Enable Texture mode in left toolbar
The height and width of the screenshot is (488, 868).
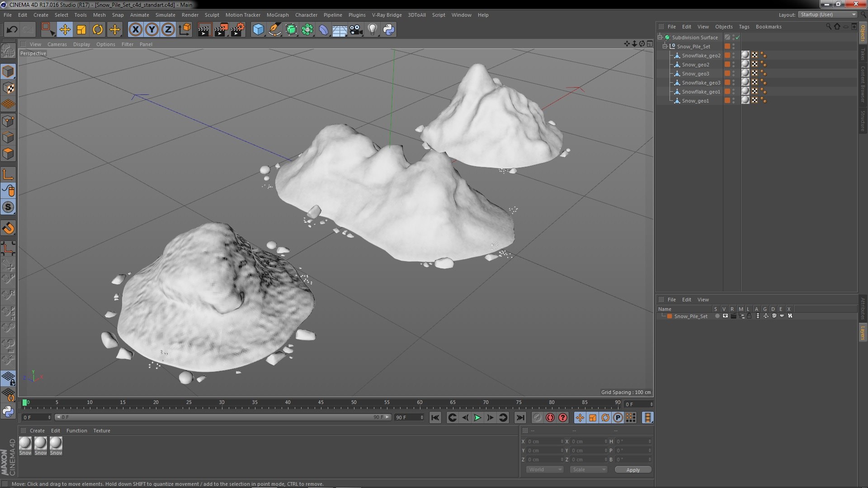click(x=8, y=88)
